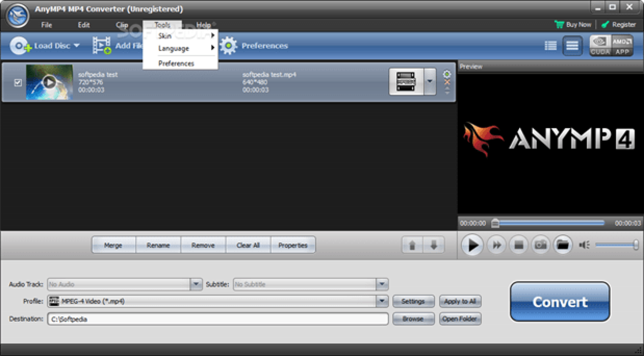
Task: Select Preferences from Tools menu
Action: pyautogui.click(x=175, y=63)
